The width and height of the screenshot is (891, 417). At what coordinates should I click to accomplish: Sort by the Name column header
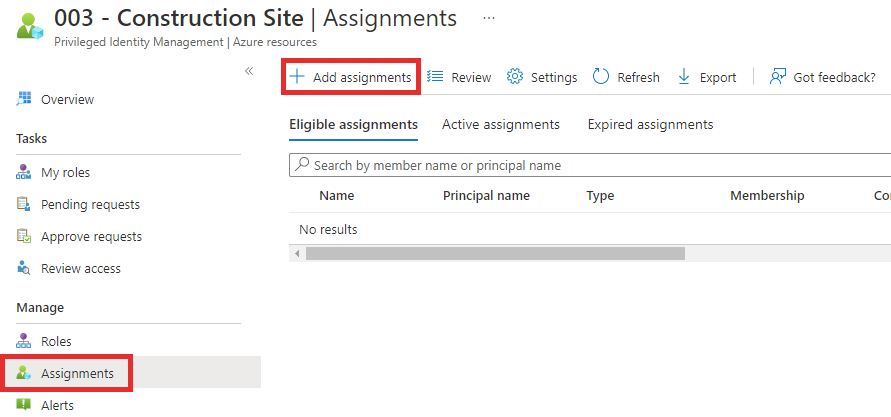tap(336, 195)
